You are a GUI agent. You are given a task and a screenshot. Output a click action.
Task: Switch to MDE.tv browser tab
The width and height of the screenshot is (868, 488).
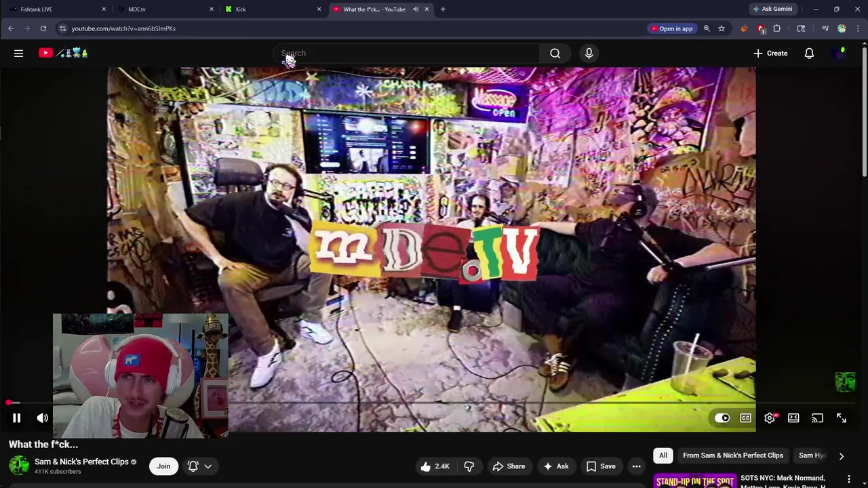click(165, 9)
